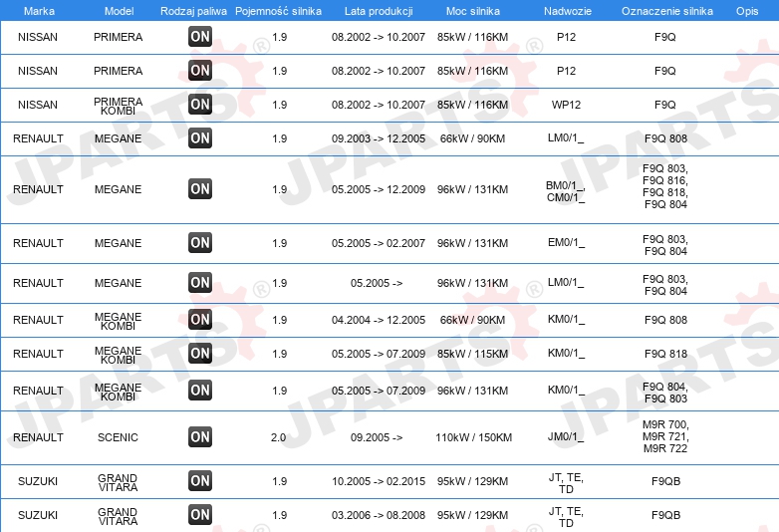This screenshot has height=532, width=779.
Task: Click ON fuel icon in Renault SCENIC row
Action: point(200,436)
